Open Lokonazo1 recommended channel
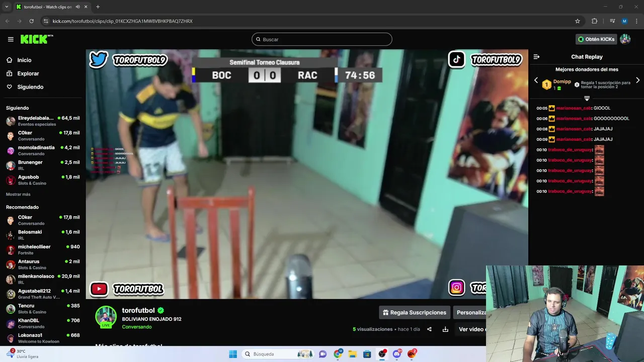The image size is (644, 362). pos(43,338)
